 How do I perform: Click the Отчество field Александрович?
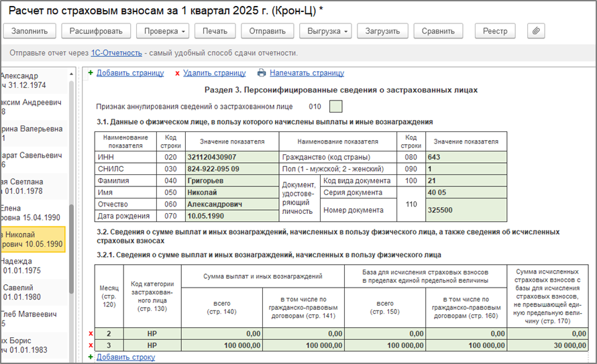click(232, 204)
